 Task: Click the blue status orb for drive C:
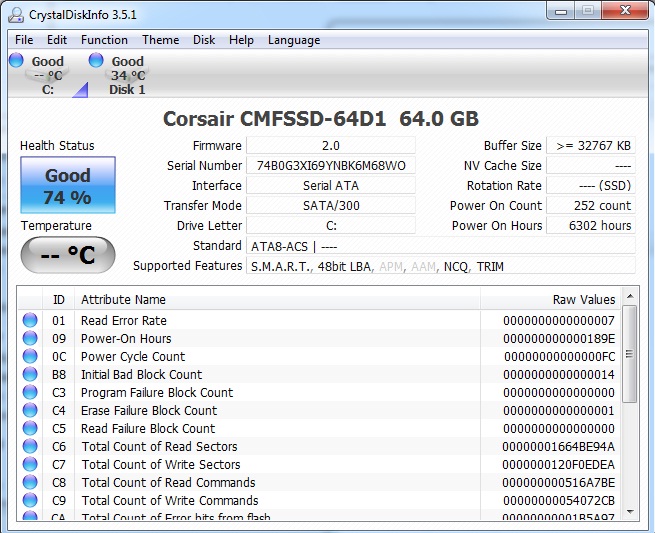[x=16, y=60]
